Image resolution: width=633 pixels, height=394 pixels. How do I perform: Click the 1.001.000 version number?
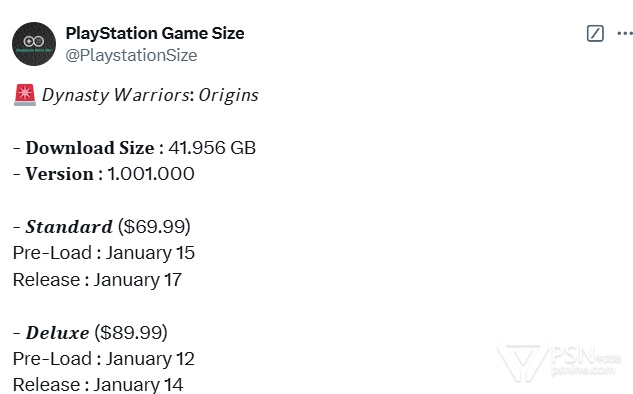(x=151, y=174)
